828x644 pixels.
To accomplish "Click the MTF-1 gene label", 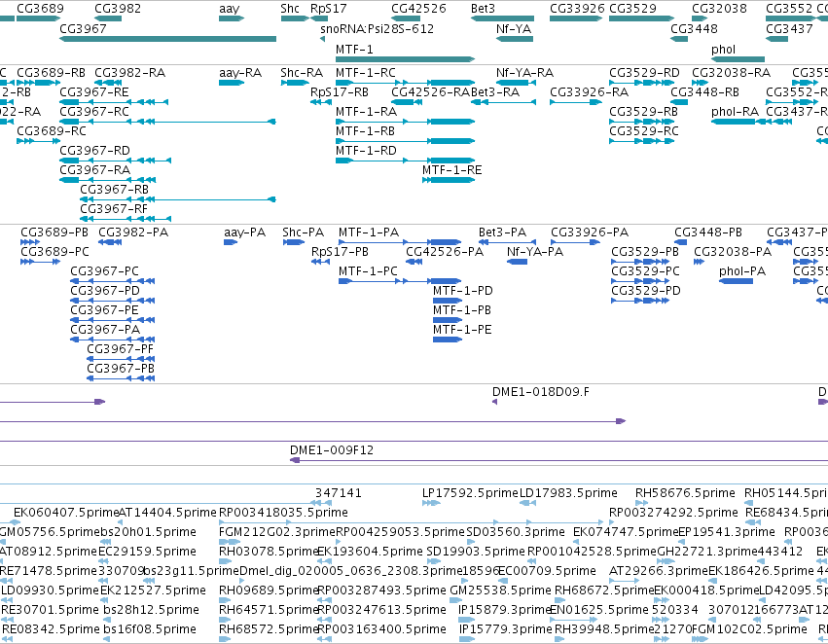I will click(x=354, y=49).
